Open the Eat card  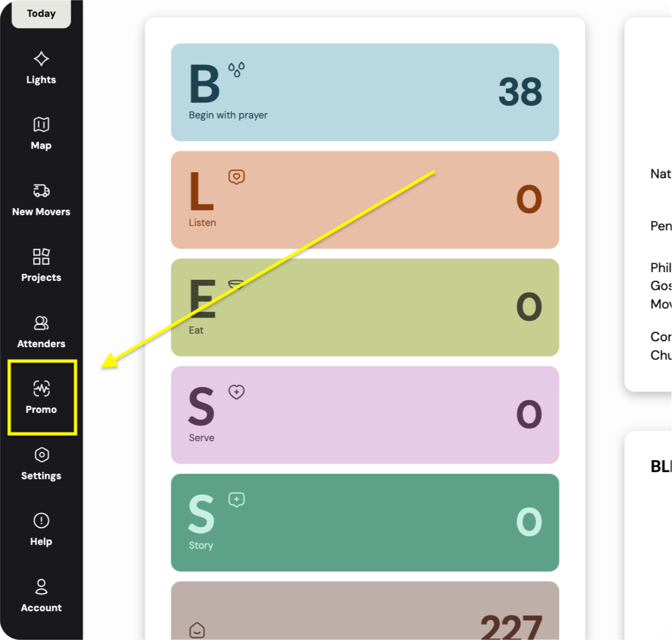(x=365, y=307)
